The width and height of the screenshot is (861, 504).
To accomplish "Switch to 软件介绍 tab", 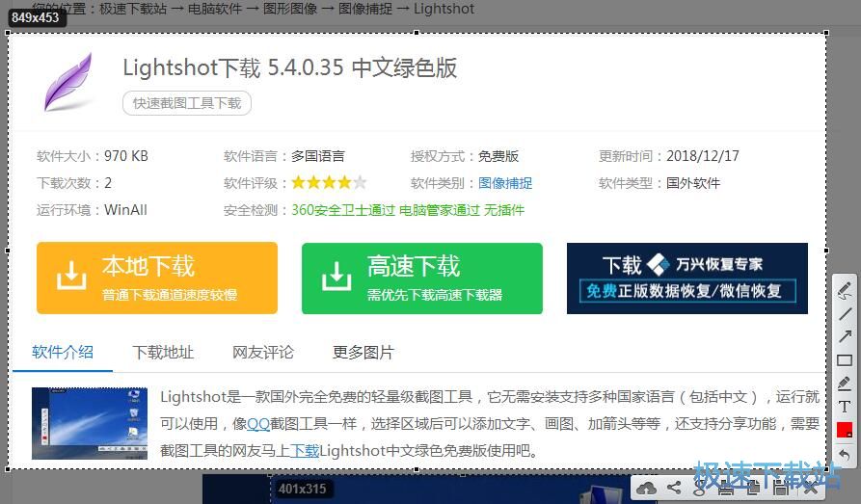I will (62, 352).
